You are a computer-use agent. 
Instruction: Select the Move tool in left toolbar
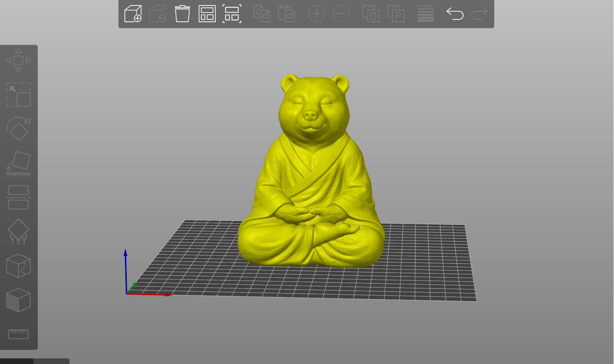pos(18,61)
